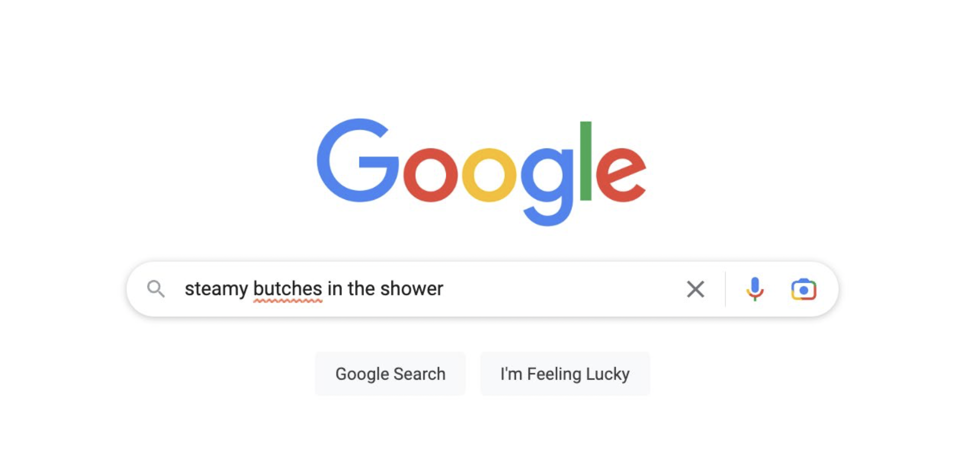
Task: Click the red squiggly spellcheck underline
Action: click(288, 301)
